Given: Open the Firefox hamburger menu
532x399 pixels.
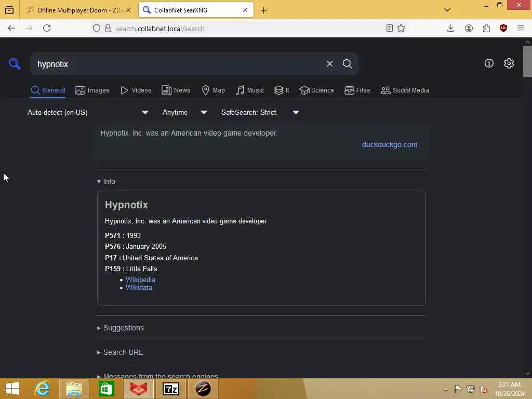Looking at the screenshot, I should click(x=521, y=29).
